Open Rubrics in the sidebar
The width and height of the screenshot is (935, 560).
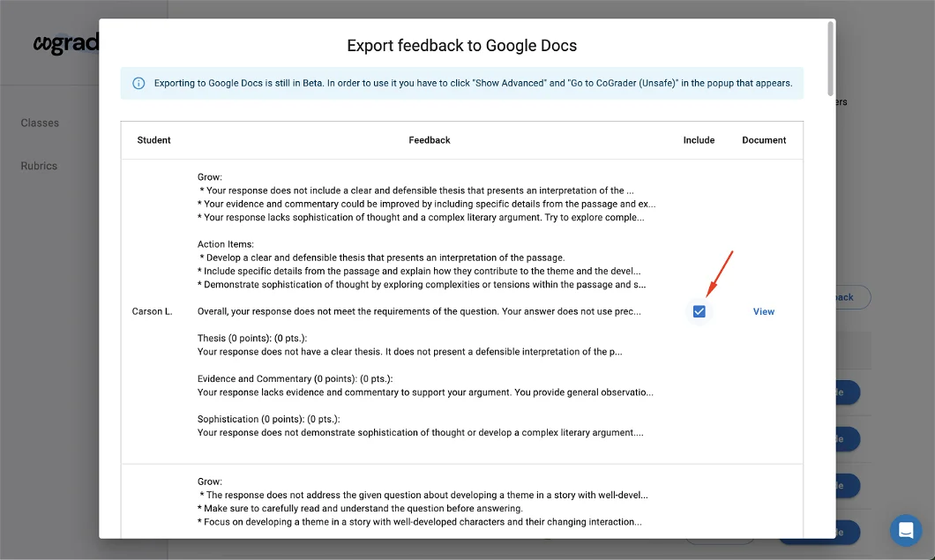(39, 166)
